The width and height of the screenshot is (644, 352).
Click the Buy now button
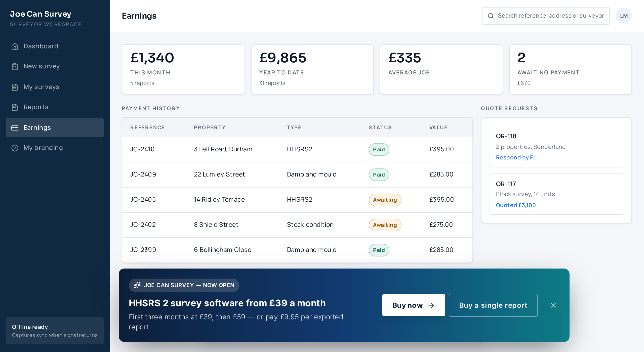(414, 305)
